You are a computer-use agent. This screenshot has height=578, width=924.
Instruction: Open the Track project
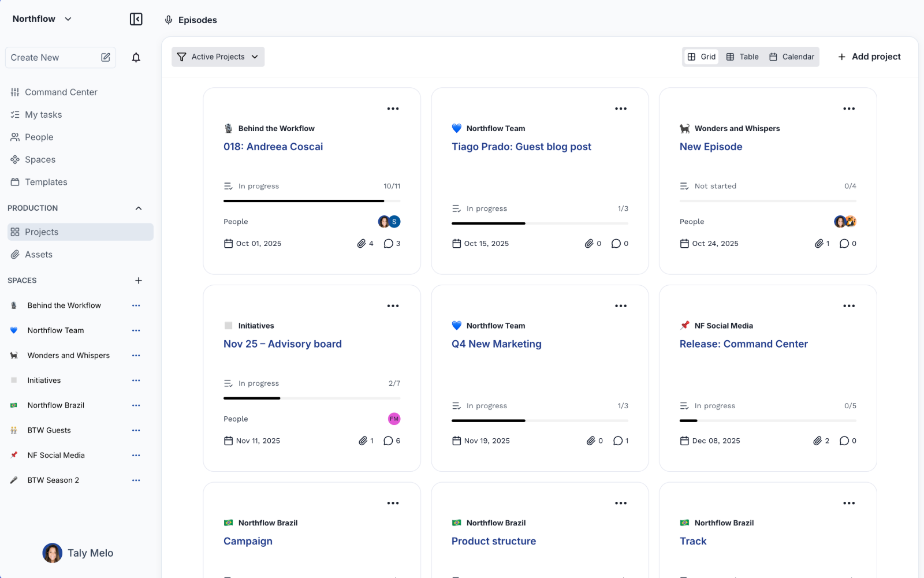pyautogui.click(x=693, y=542)
